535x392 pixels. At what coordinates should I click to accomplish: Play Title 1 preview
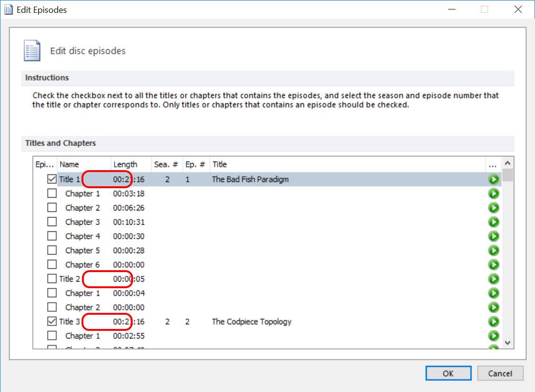coord(493,180)
